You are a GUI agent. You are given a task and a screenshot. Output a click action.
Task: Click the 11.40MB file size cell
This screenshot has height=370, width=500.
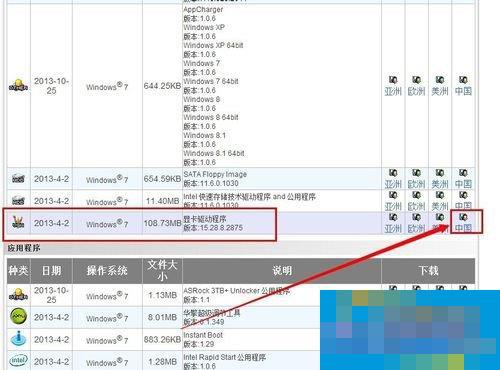(x=162, y=201)
